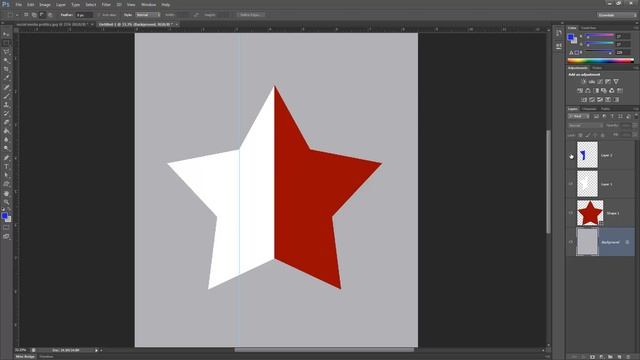Toggle Quick Mask mode in toolbox
The image size is (640, 360).
(6, 228)
